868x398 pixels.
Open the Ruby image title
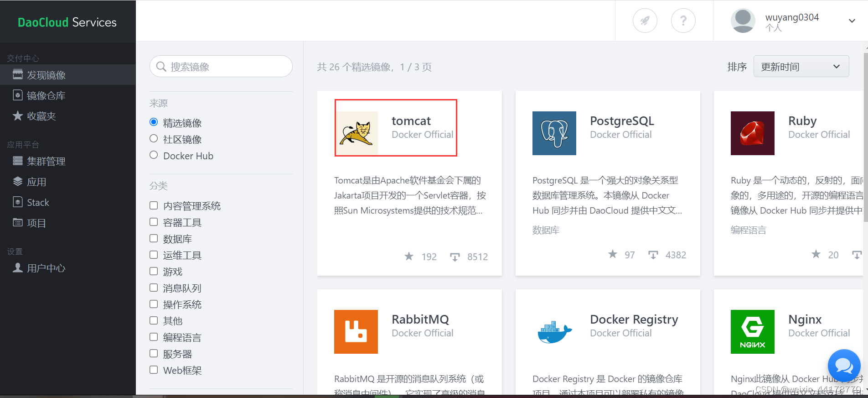802,121
